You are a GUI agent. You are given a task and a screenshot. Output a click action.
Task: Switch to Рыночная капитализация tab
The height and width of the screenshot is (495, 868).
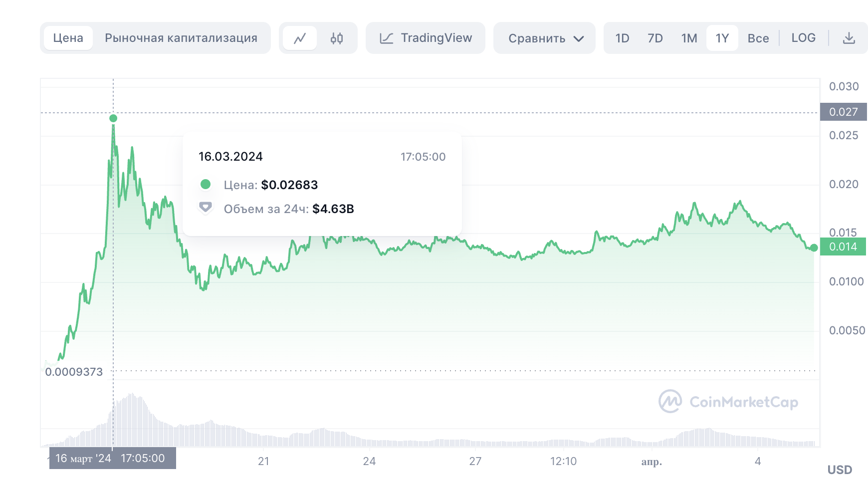181,38
